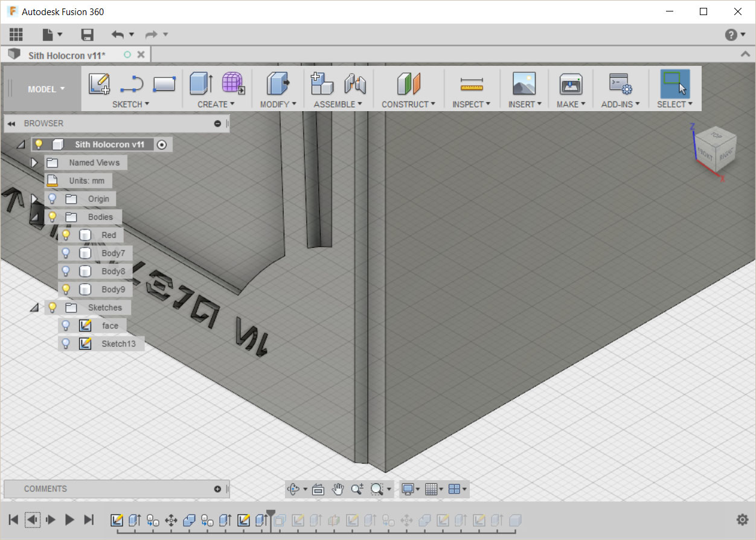Collapse the Sketches folder

[34, 308]
